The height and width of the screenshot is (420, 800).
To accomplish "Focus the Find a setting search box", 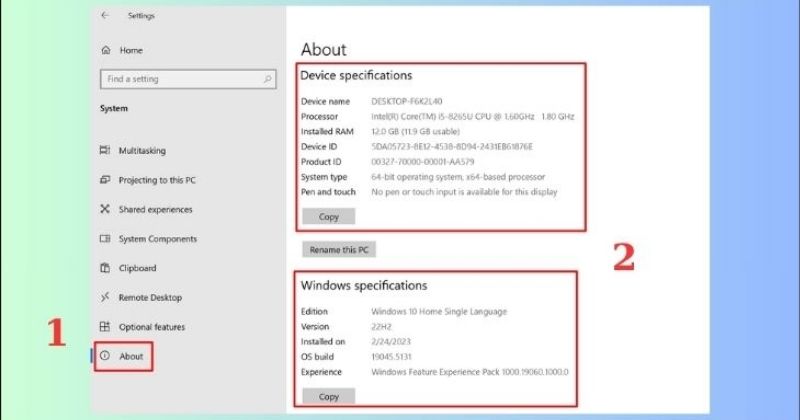I will [x=188, y=79].
